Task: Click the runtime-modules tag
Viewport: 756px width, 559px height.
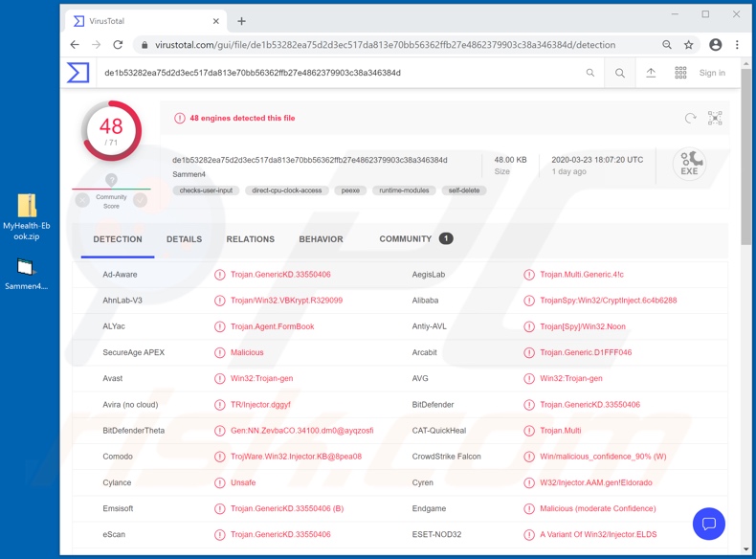Action: point(404,190)
